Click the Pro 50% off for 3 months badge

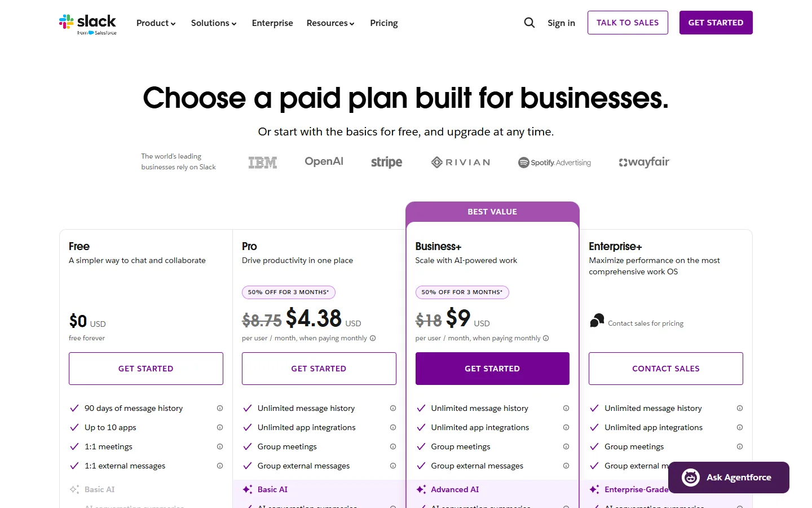click(289, 292)
